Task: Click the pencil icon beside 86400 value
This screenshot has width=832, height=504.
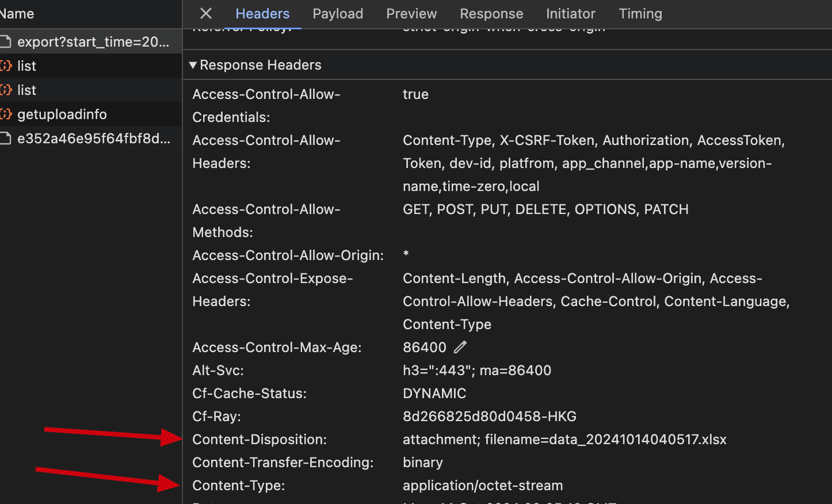Action: click(x=460, y=348)
